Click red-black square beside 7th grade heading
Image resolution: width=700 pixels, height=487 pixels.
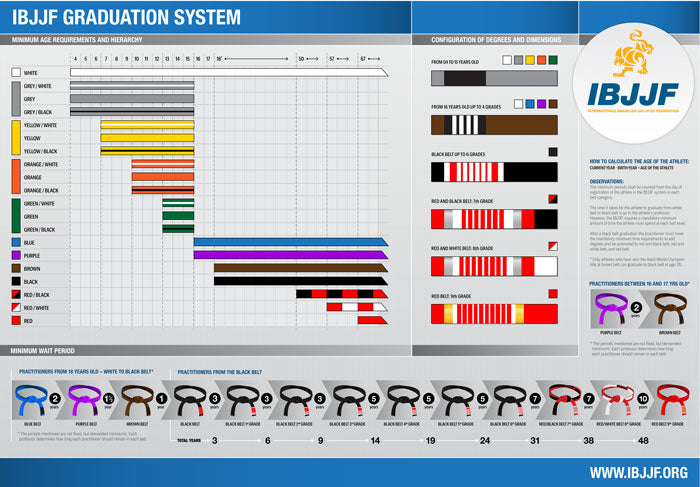click(x=553, y=199)
